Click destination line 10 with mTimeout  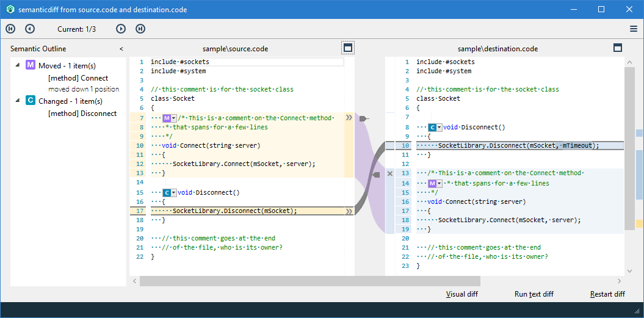point(519,146)
